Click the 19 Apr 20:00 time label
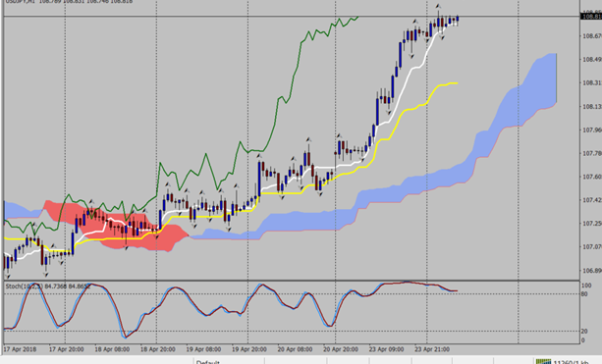602x364 pixels. point(249,349)
